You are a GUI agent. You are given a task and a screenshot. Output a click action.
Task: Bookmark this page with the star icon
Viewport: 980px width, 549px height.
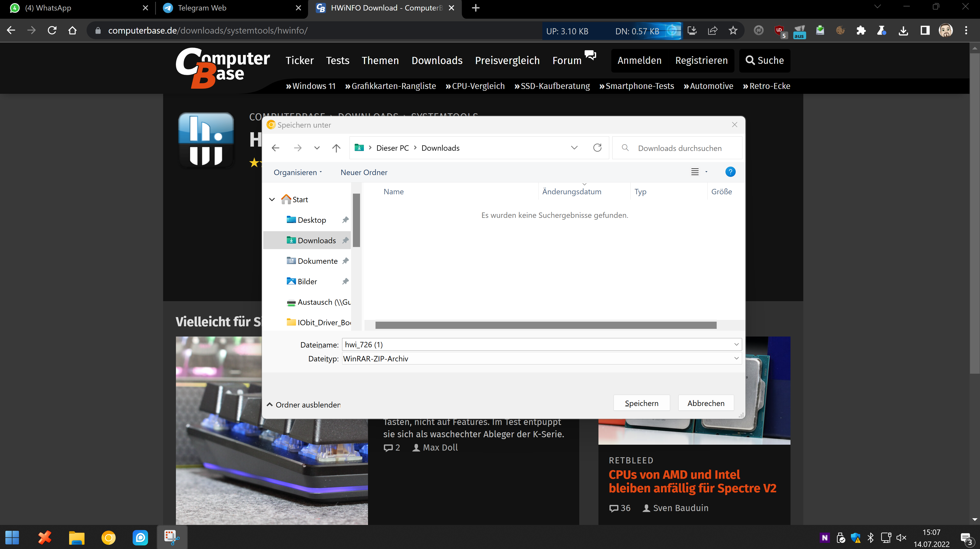coord(733,30)
